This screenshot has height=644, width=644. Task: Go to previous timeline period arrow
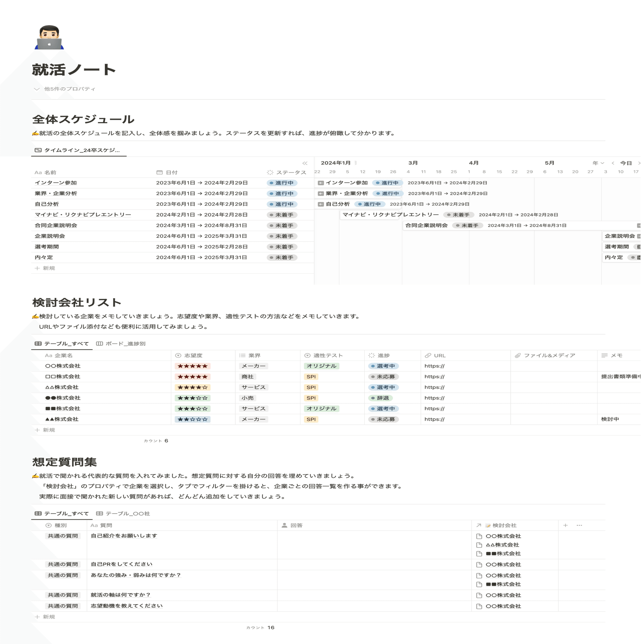613,163
